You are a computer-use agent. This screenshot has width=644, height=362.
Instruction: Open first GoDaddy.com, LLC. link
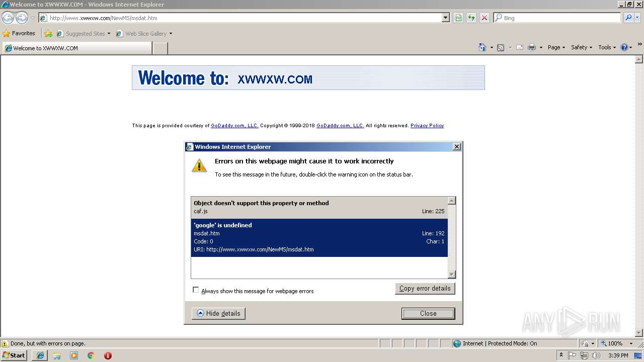(x=234, y=126)
